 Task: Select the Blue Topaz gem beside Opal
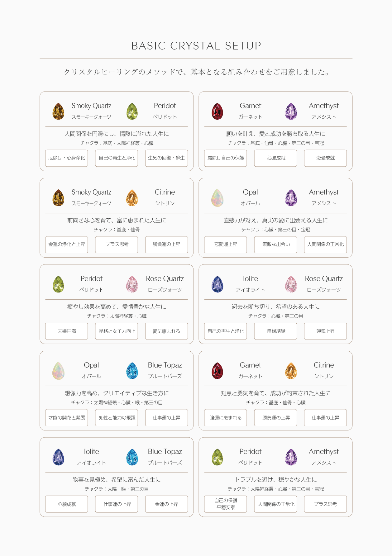tap(132, 371)
